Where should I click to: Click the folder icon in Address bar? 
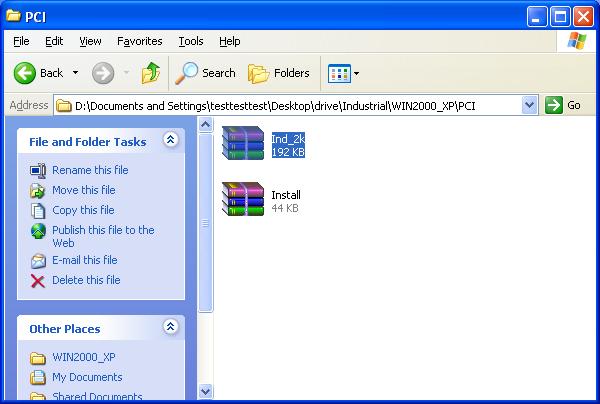[64, 106]
